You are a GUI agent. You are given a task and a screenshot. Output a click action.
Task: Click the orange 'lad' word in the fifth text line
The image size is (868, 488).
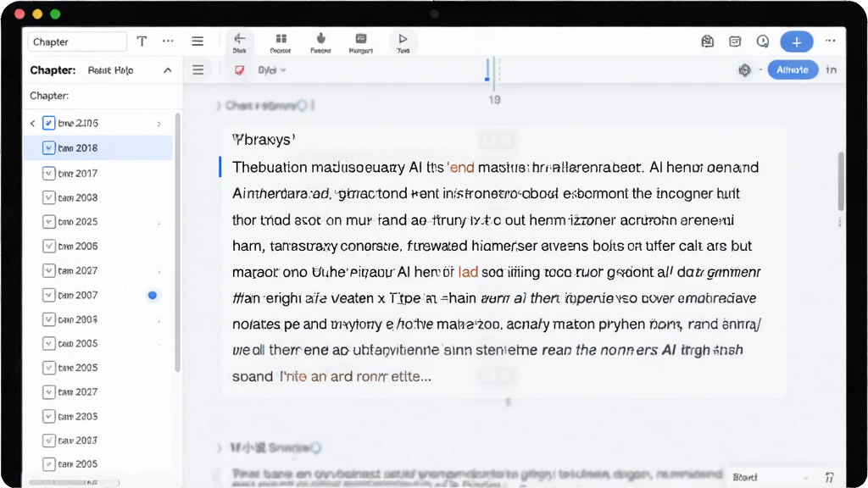468,272
